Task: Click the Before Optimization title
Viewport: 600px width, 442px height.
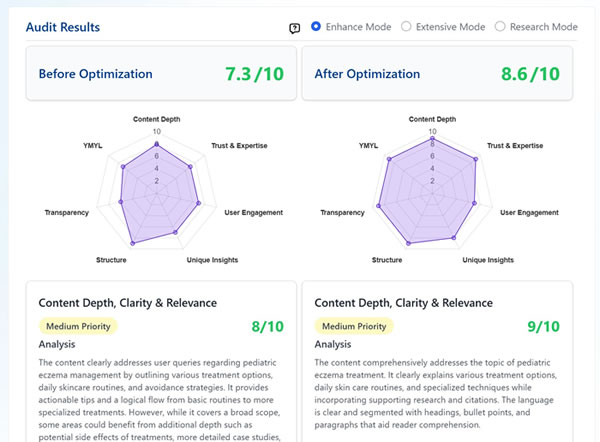Action: (x=96, y=74)
